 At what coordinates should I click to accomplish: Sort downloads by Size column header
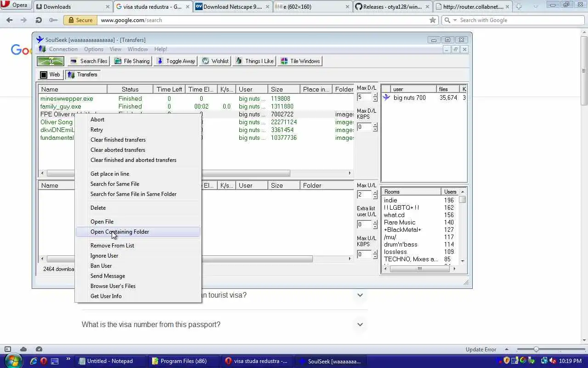coord(284,89)
